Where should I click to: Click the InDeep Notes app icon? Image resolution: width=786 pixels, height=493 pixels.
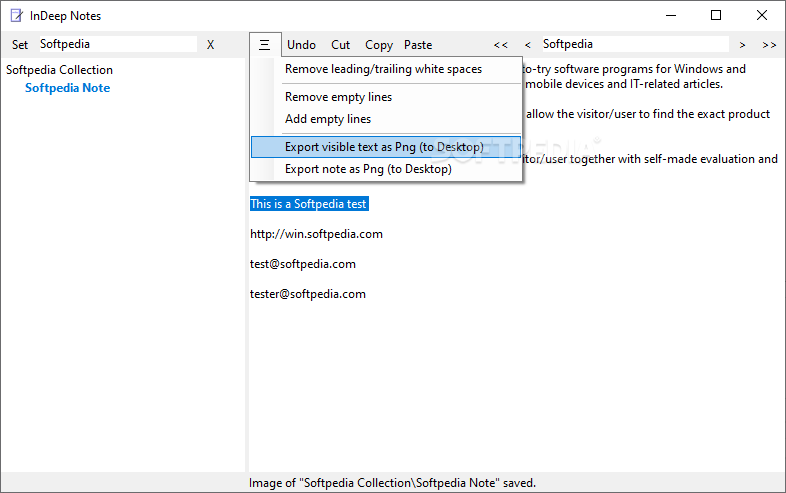pyautogui.click(x=17, y=16)
